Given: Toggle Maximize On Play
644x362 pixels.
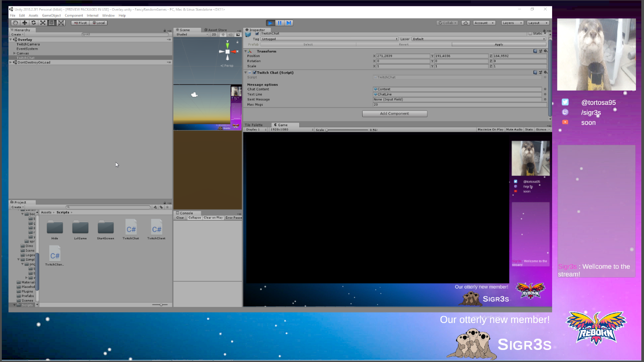Looking at the screenshot, I should [491, 129].
